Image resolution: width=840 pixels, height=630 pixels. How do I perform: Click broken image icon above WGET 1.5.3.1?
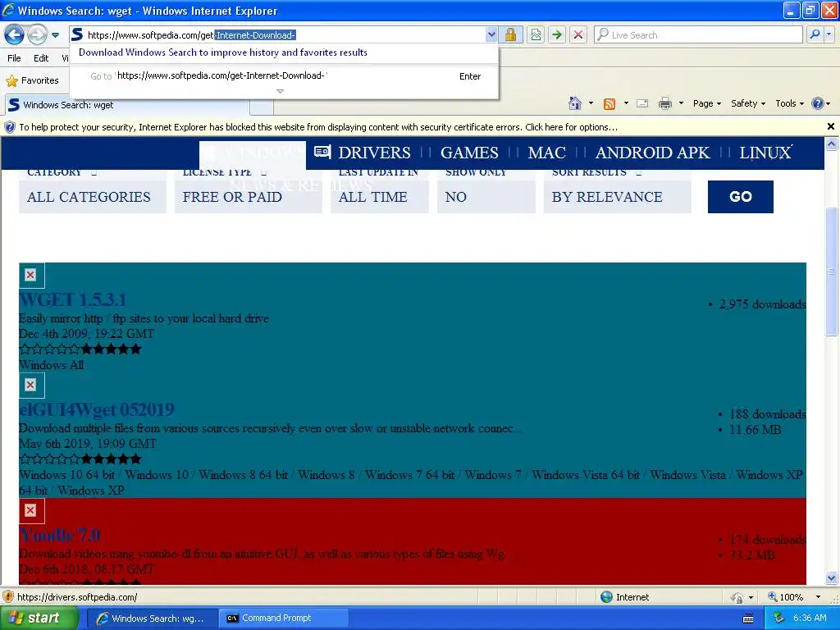click(x=31, y=276)
